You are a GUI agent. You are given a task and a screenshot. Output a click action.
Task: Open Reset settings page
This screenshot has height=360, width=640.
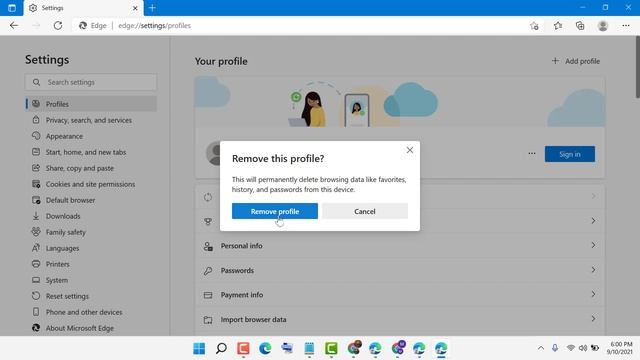pyautogui.click(x=67, y=296)
